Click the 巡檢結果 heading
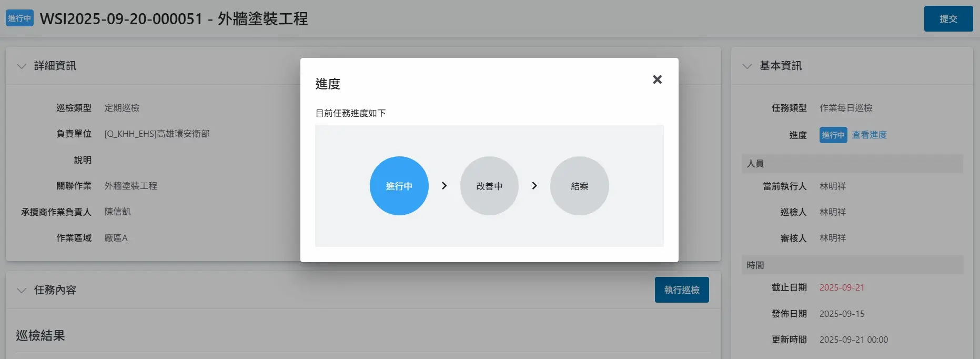The width and height of the screenshot is (980, 359). point(41,336)
